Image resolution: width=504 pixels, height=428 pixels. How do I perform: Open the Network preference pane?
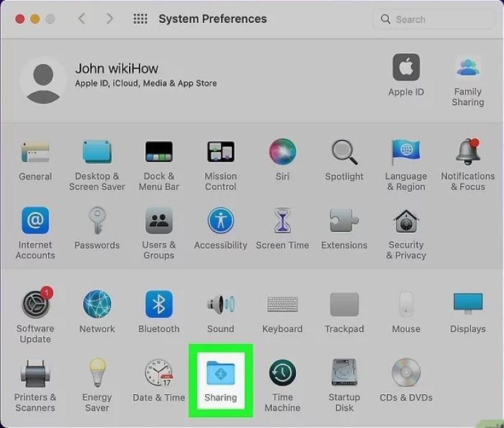[x=97, y=305]
